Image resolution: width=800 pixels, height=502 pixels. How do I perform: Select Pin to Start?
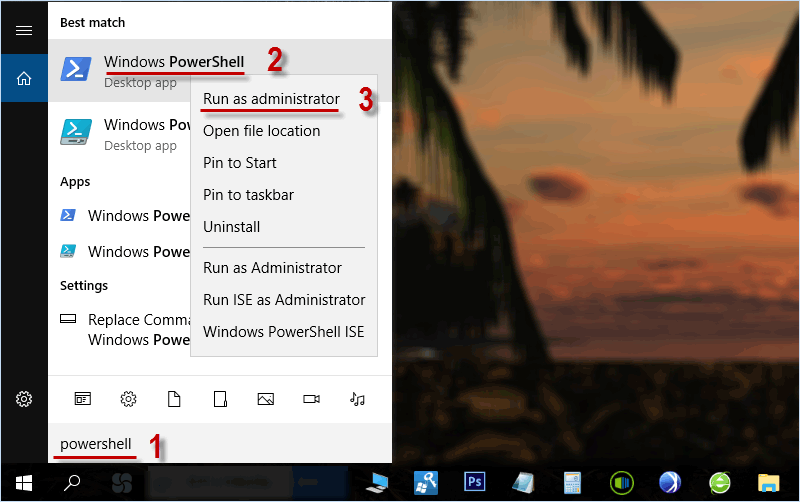click(x=240, y=163)
